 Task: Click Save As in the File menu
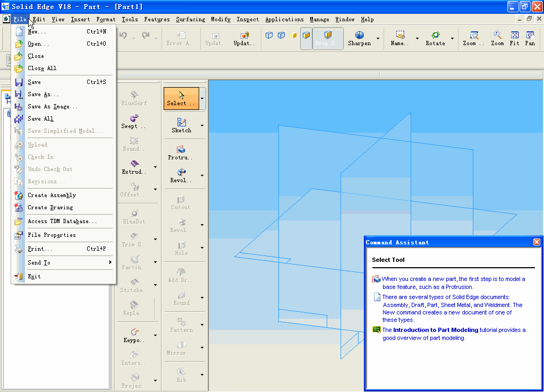click(64, 95)
